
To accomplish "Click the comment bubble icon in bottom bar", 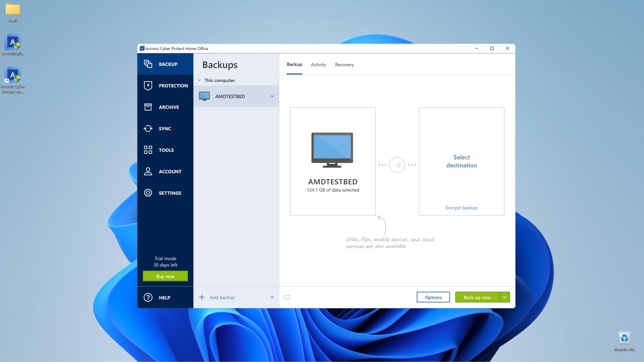I will pos(287,298).
